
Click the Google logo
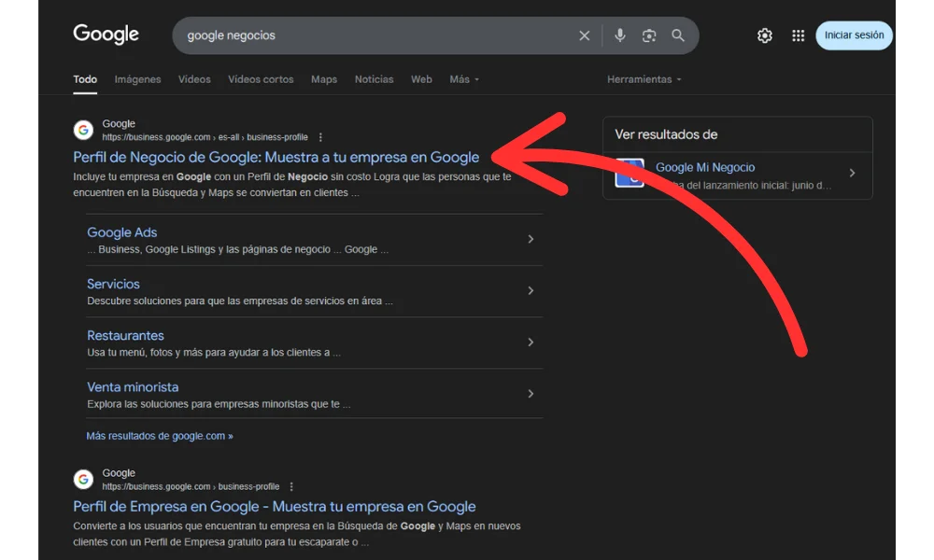(x=106, y=35)
